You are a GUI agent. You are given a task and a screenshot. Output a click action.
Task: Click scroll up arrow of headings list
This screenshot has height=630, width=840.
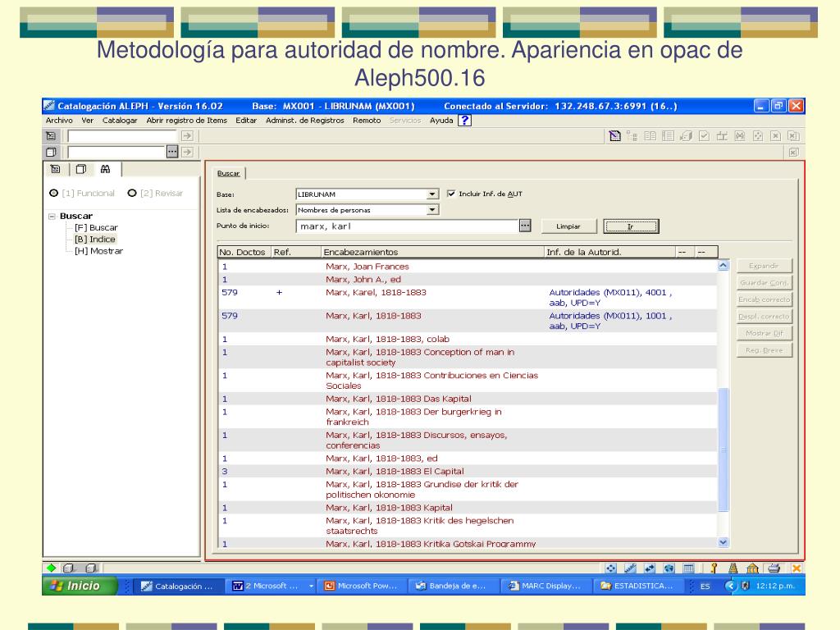(x=724, y=265)
